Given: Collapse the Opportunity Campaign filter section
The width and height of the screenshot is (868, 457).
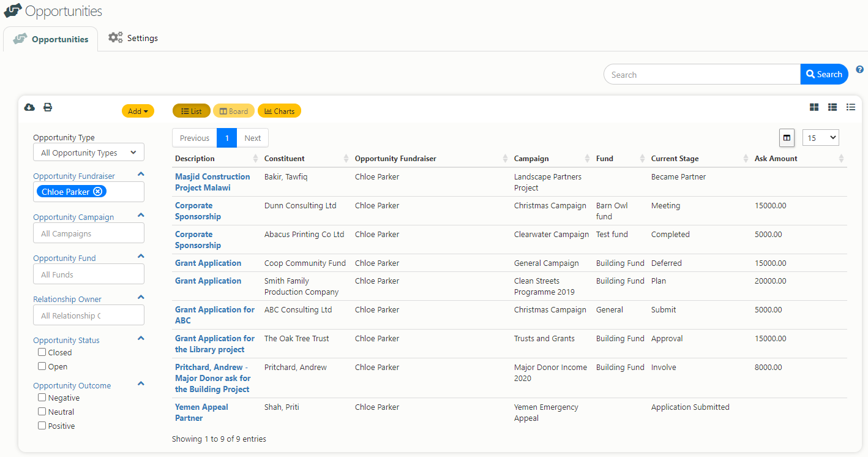Looking at the screenshot, I should click(x=141, y=216).
